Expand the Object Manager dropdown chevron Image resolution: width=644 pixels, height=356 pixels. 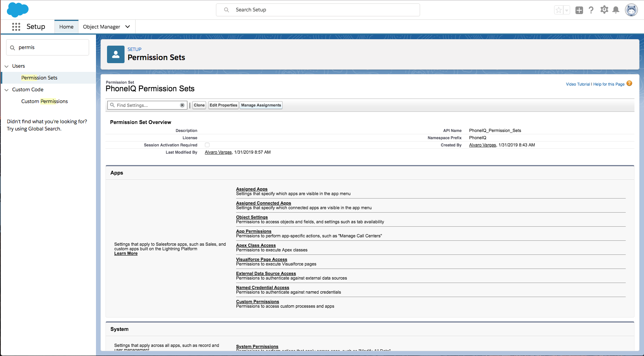[x=128, y=27]
